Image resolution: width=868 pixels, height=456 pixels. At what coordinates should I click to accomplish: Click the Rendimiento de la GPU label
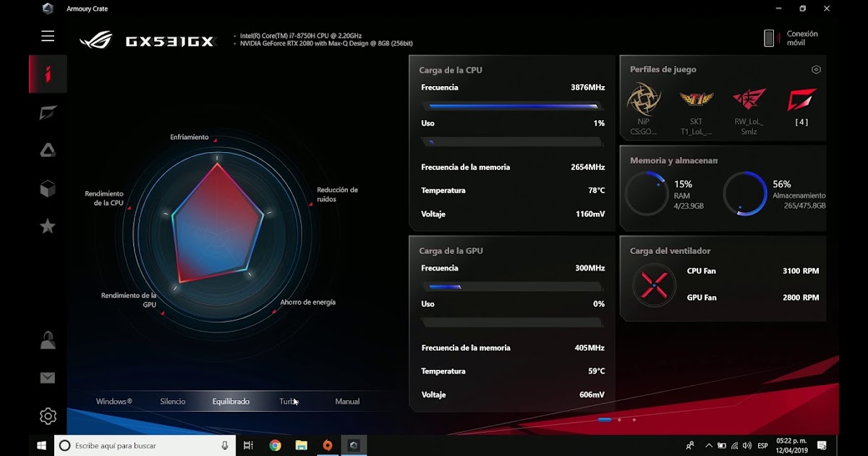(129, 300)
